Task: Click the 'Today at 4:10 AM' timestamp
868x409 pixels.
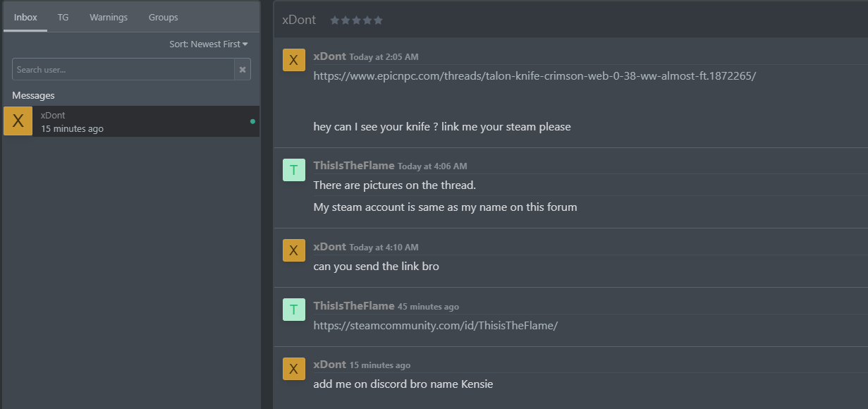Action: coord(384,248)
